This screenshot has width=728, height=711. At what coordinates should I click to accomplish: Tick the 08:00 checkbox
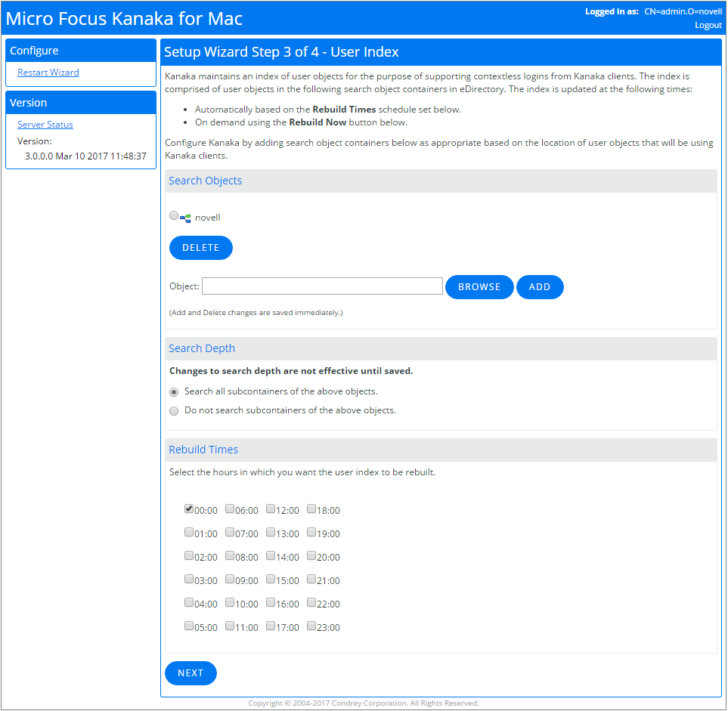pyautogui.click(x=229, y=555)
